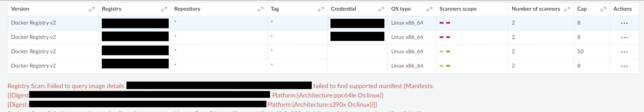Toggle Tag column sort arrows
Screen dimensions: 644x112
pyautogui.click(x=321, y=9)
